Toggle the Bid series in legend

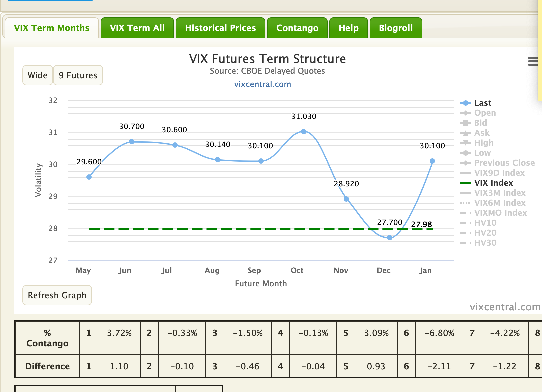474,123
